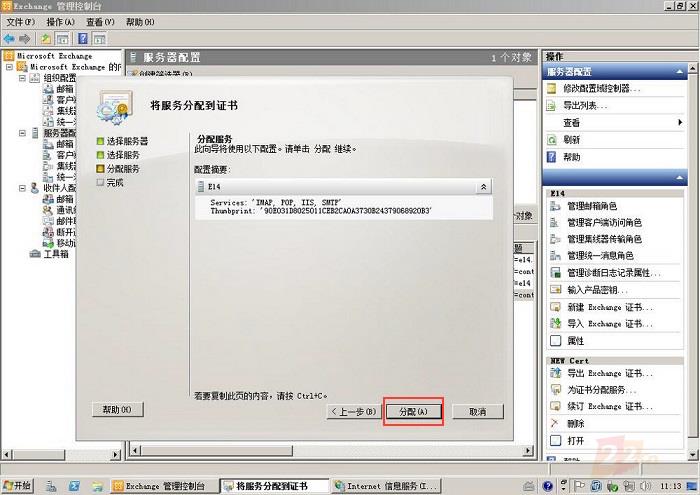Switch to 将服务分配到证书 taskbar item

(275, 486)
